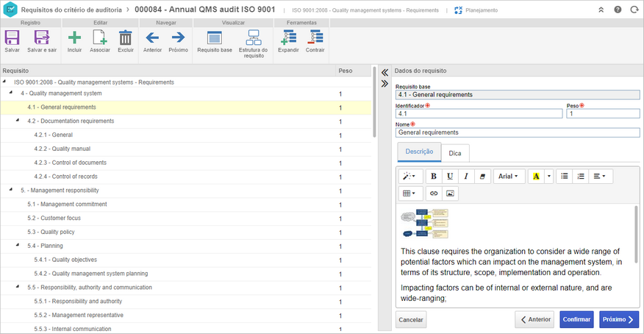Select 4.2.3 - Control of documents row
The height and width of the screenshot is (334, 644).
pos(186,163)
